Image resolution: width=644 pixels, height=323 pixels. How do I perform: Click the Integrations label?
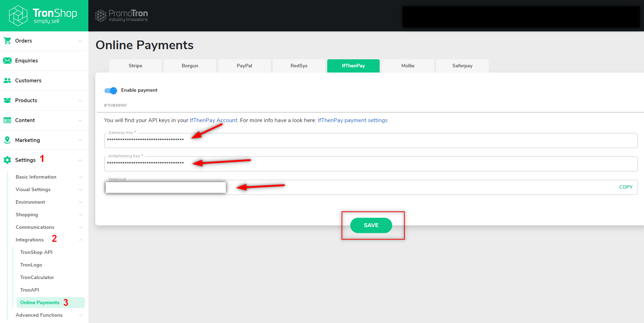(30, 240)
